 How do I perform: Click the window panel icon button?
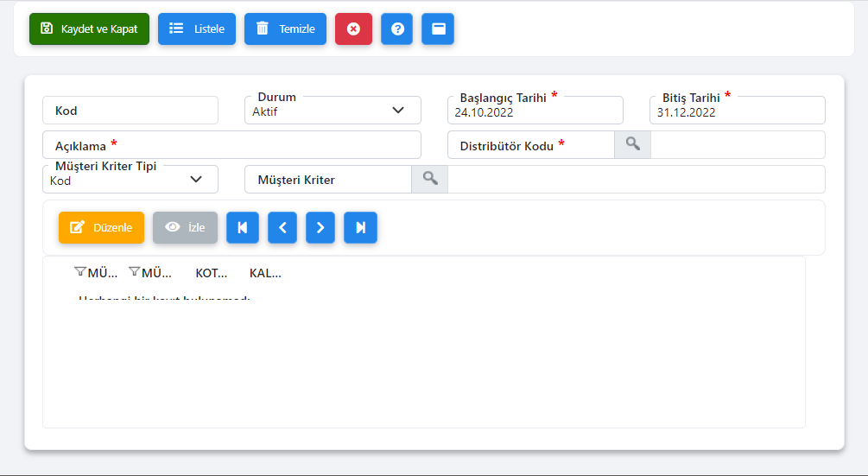(438, 29)
